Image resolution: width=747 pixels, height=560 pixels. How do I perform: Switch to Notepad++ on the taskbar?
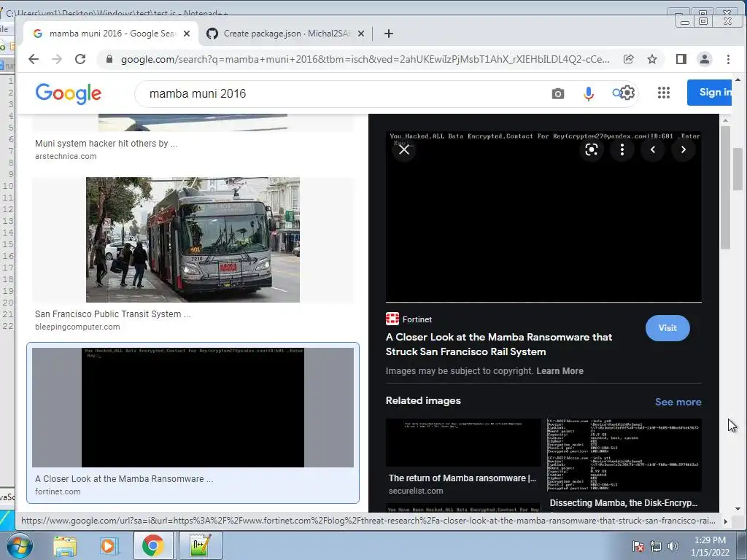pos(200,545)
